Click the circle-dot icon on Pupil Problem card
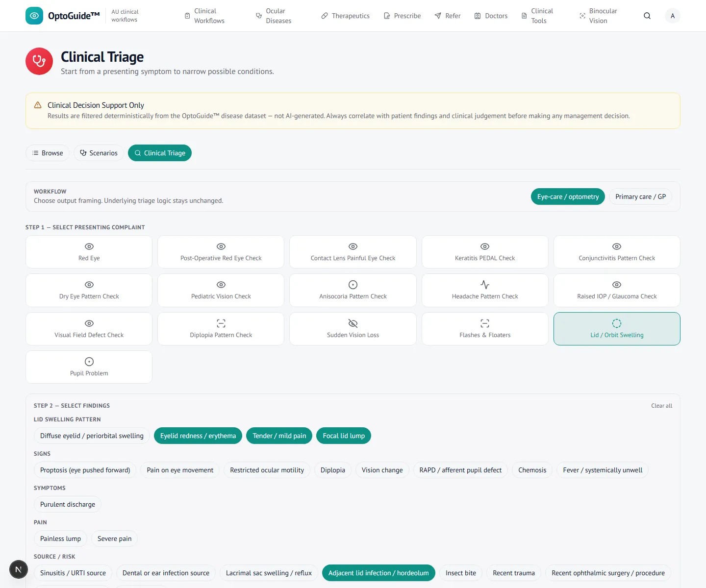Screen dimensions: 706x588 [89, 362]
